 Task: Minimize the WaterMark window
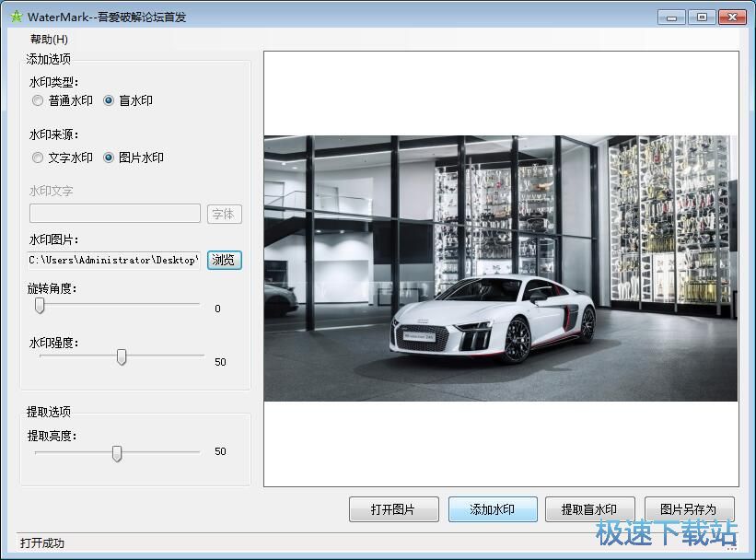coord(672,17)
